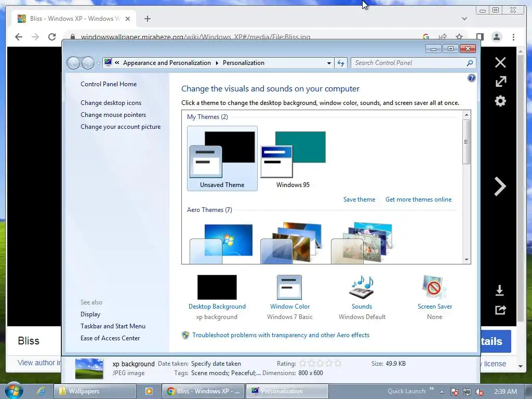Close the Bliss media viewer with the X
The image size is (532, 399).
500,62
